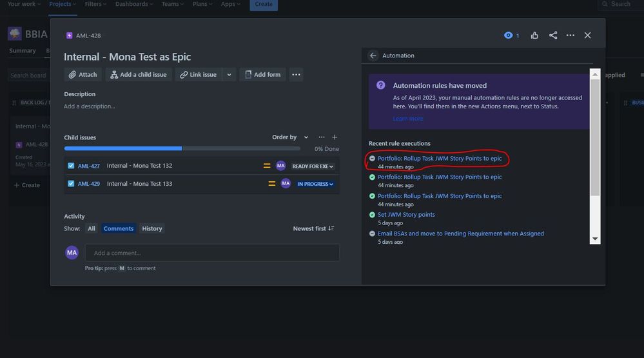Click task type icon for AML-427
Screen dimensions: 644x358
pyautogui.click(x=71, y=166)
